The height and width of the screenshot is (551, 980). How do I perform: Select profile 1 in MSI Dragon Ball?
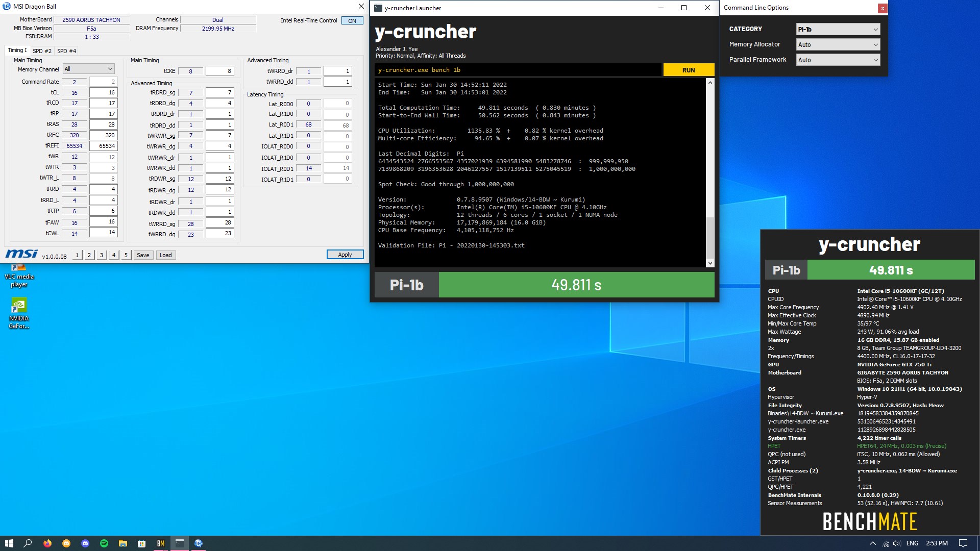click(77, 255)
